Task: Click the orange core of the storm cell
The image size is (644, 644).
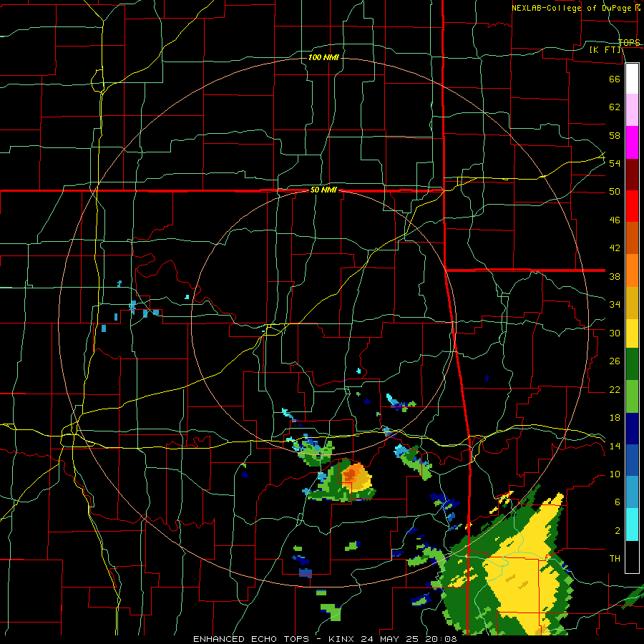Action: pyautogui.click(x=351, y=474)
